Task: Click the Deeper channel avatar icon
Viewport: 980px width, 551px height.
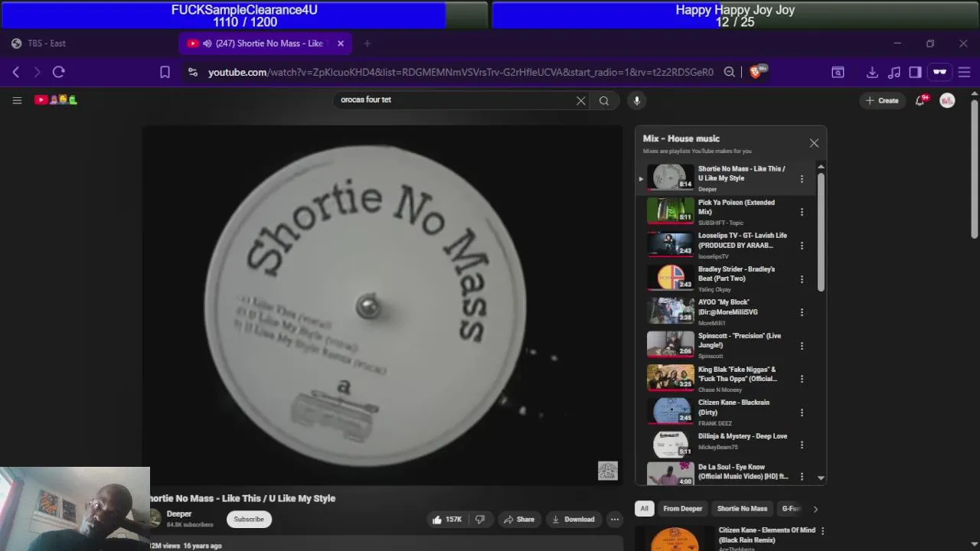Action: (x=155, y=520)
